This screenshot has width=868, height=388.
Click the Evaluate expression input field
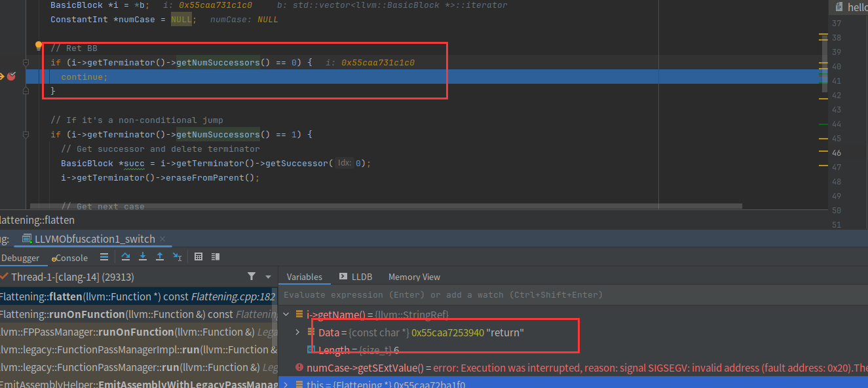click(573, 295)
